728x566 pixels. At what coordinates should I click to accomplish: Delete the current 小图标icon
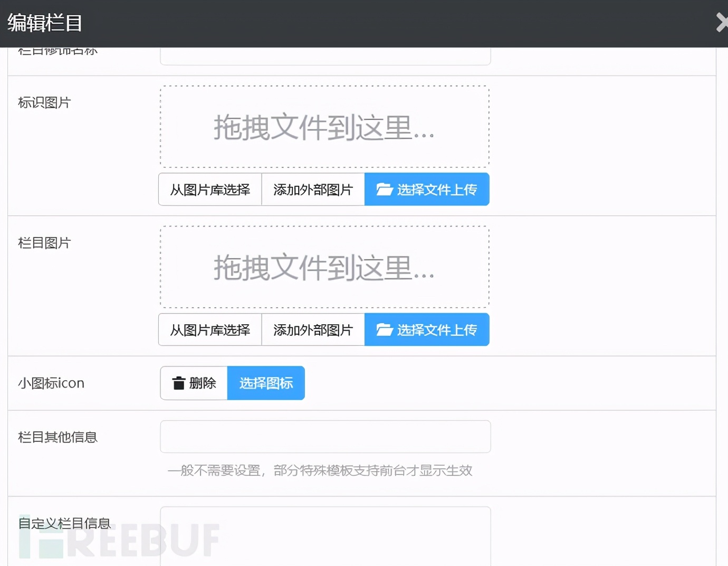tap(193, 383)
